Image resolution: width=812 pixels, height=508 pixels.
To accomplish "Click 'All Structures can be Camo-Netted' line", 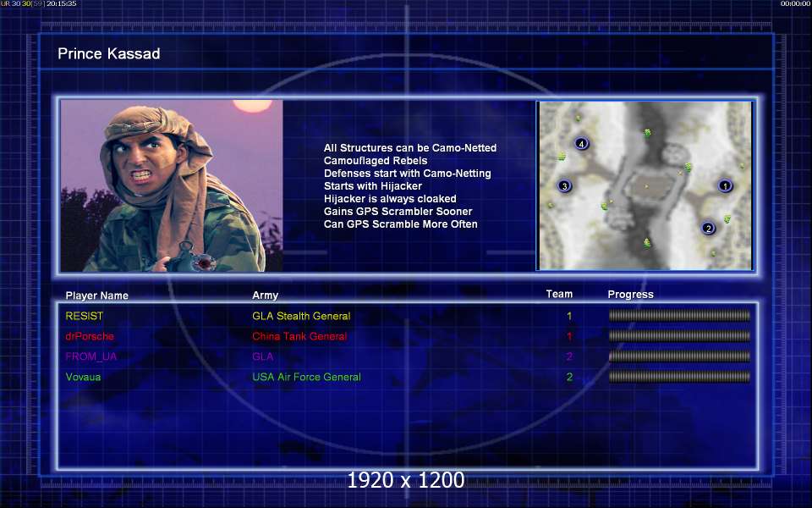I will (x=410, y=148).
